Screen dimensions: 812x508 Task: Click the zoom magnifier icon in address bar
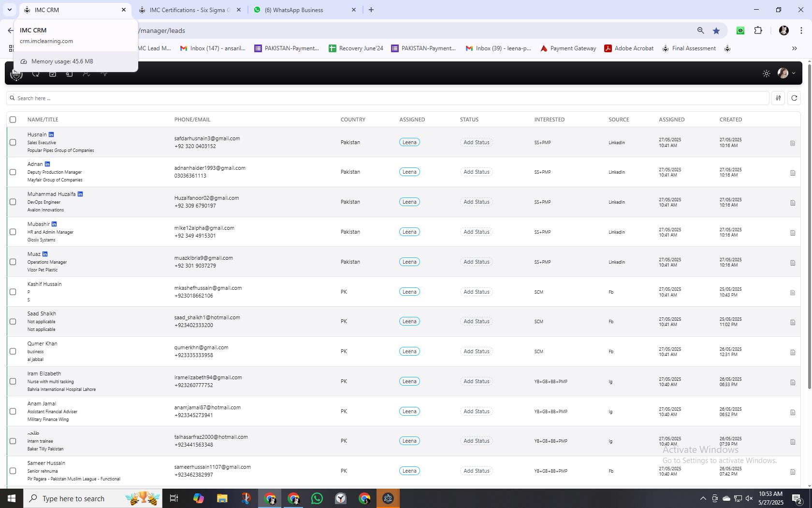700,30
